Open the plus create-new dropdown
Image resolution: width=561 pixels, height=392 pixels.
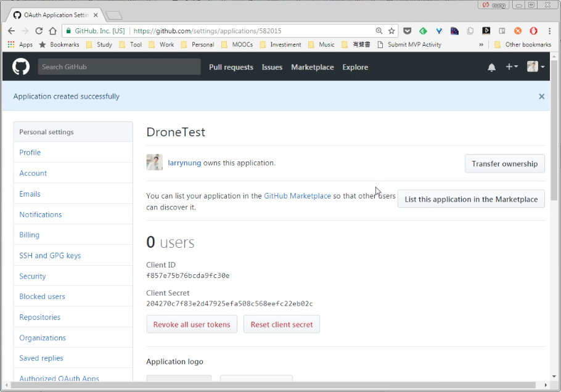click(512, 67)
